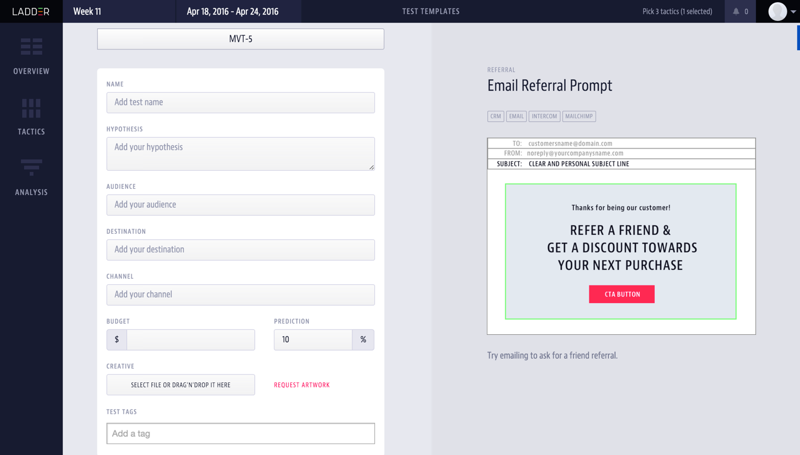Click the Ladder logo

(31, 11)
